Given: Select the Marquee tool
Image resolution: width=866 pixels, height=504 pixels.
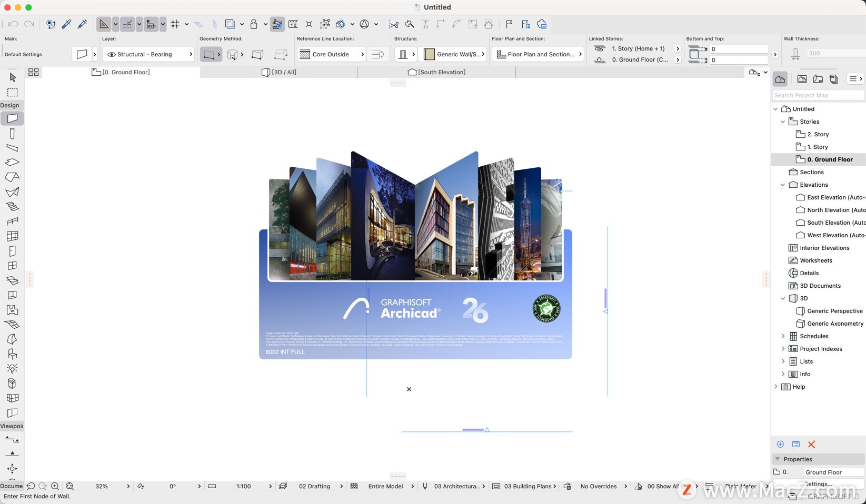Looking at the screenshot, I should tap(13, 93).
